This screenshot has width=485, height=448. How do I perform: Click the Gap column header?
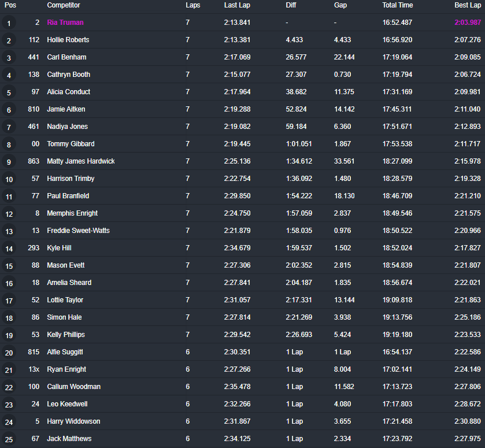[x=340, y=5]
